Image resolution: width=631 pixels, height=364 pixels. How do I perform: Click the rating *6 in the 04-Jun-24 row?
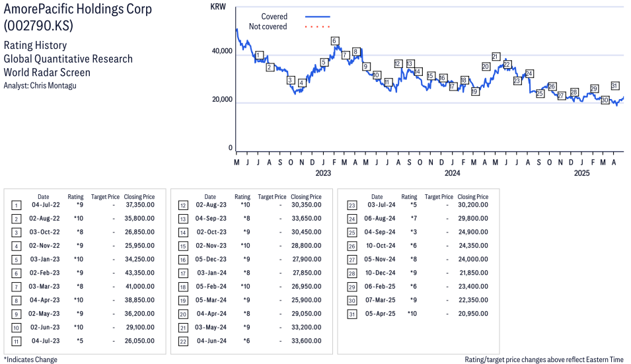point(246,341)
